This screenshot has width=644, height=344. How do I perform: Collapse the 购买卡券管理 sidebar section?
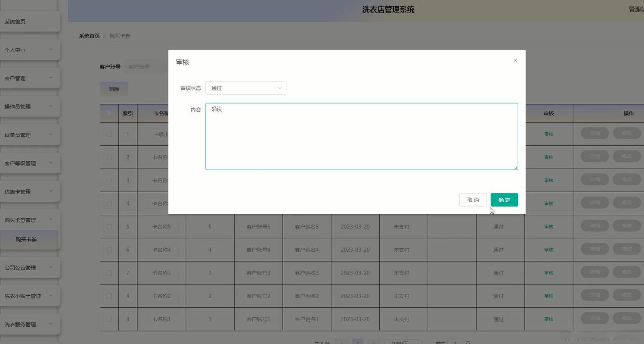27,220
